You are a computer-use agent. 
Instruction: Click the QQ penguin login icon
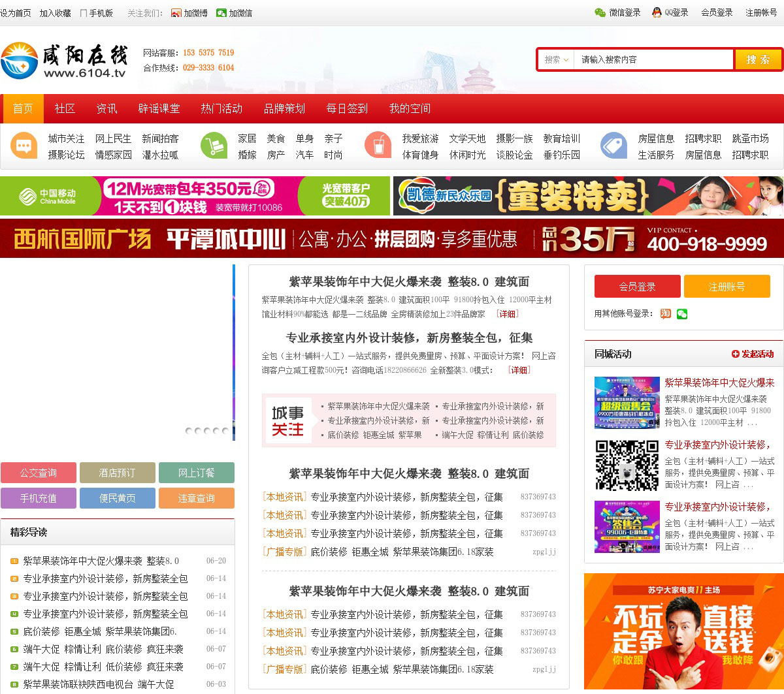click(657, 12)
